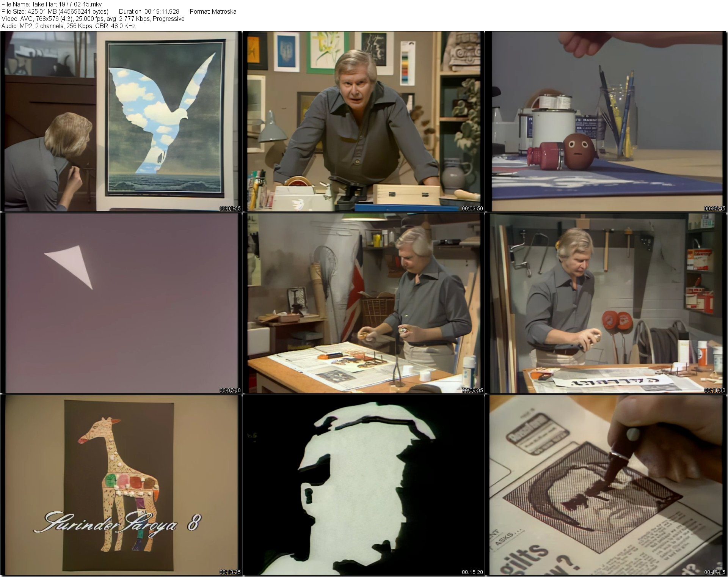Click the Format: Matroska label

click(x=213, y=11)
